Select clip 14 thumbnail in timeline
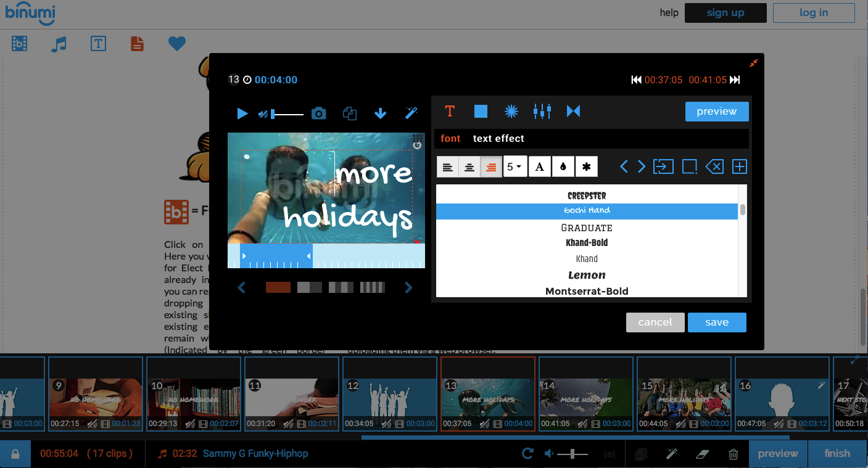 pyautogui.click(x=586, y=393)
